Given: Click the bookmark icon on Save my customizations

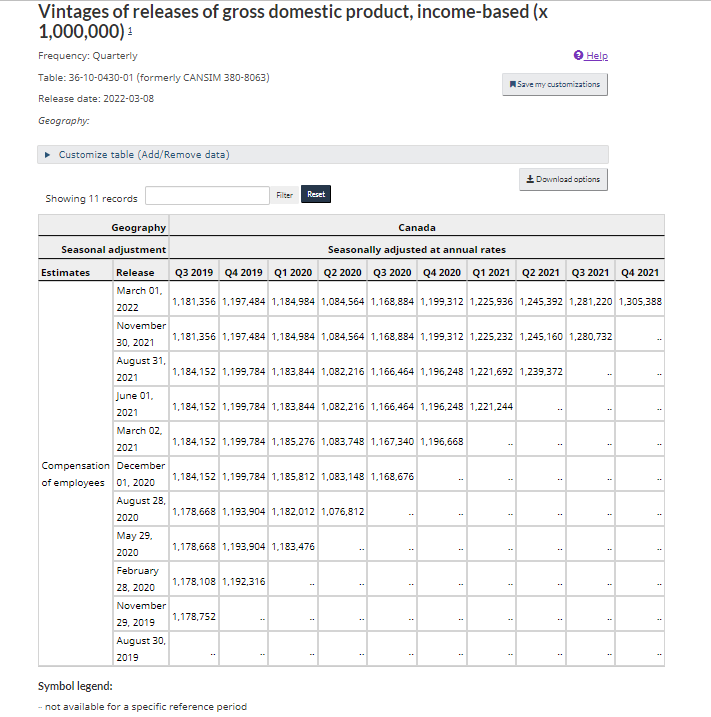Looking at the screenshot, I should tap(513, 84).
